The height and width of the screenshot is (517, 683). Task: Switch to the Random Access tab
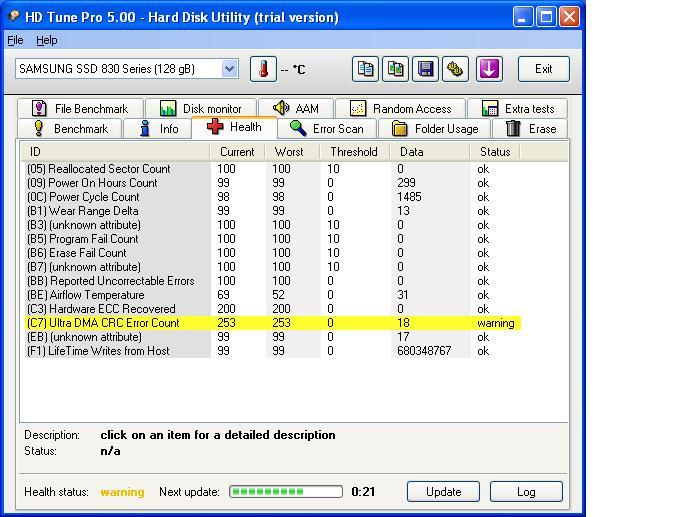[x=401, y=108]
